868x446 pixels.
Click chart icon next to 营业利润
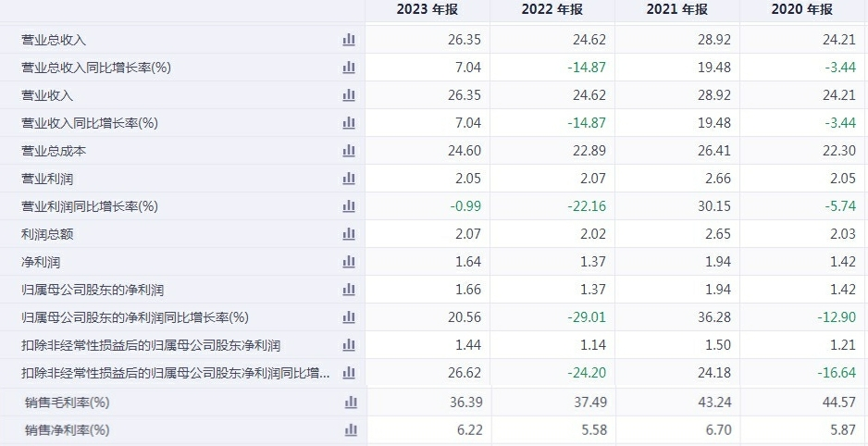click(349, 179)
